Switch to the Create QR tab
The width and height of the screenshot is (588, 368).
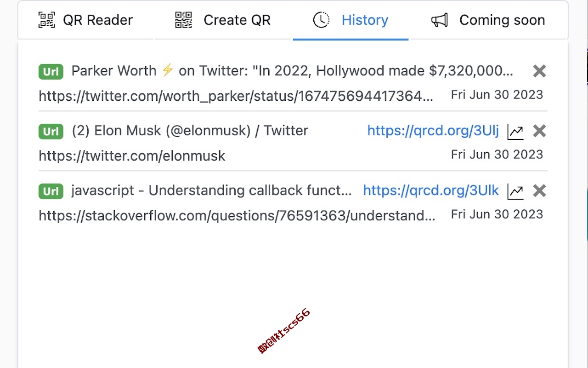pos(223,20)
